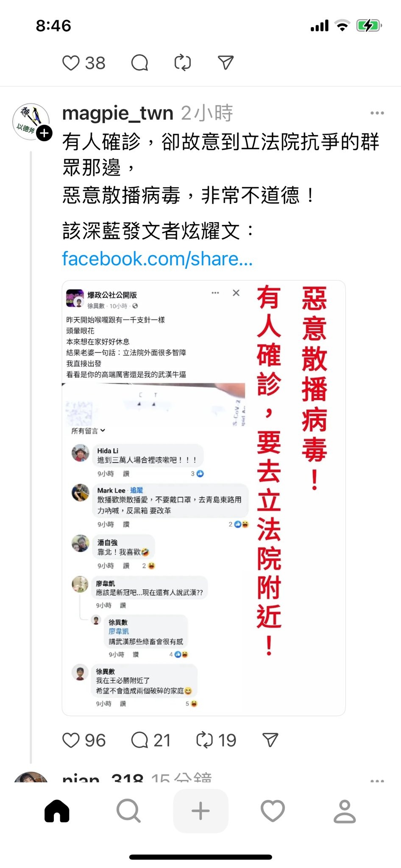Open magpie_twn username profile
The width and height of the screenshot is (401, 868).
pos(118,113)
